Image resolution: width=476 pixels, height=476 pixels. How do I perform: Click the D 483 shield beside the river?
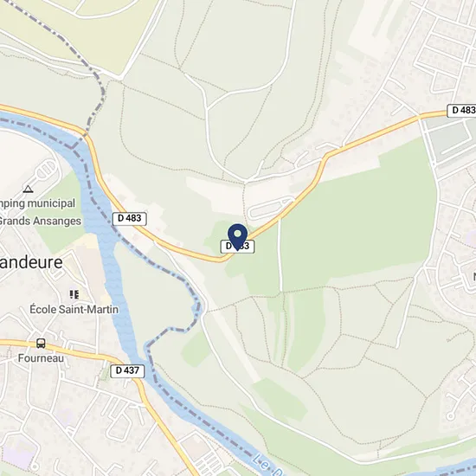(x=130, y=219)
